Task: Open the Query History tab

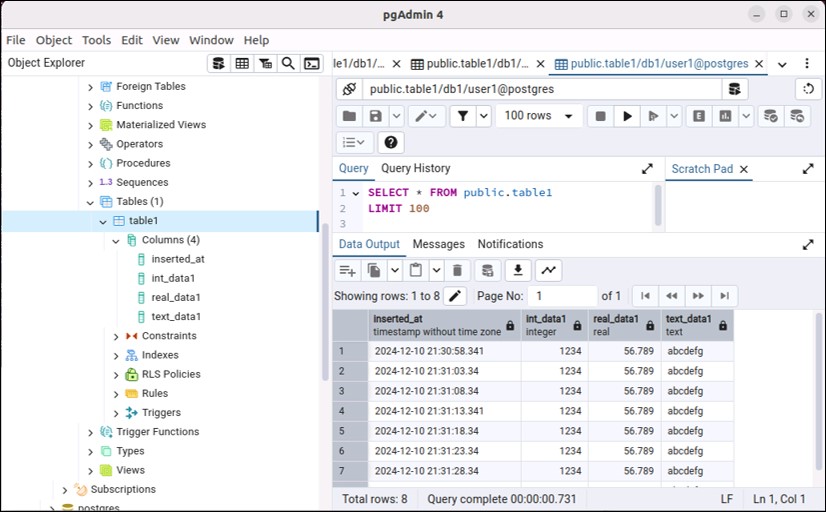Action: (415, 169)
